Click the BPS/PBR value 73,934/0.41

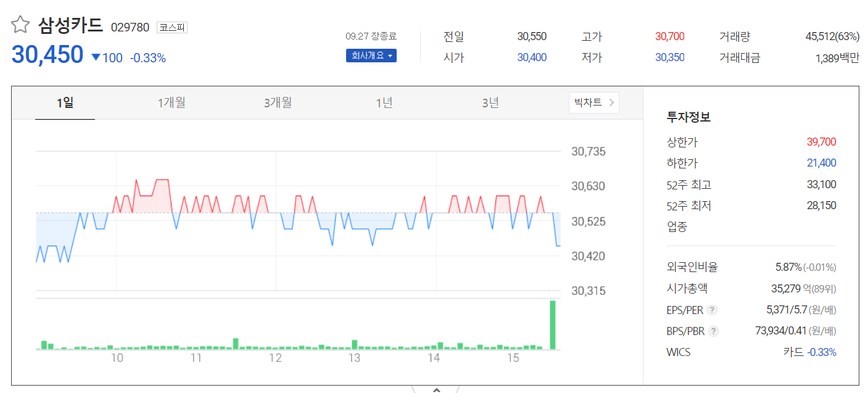780,331
